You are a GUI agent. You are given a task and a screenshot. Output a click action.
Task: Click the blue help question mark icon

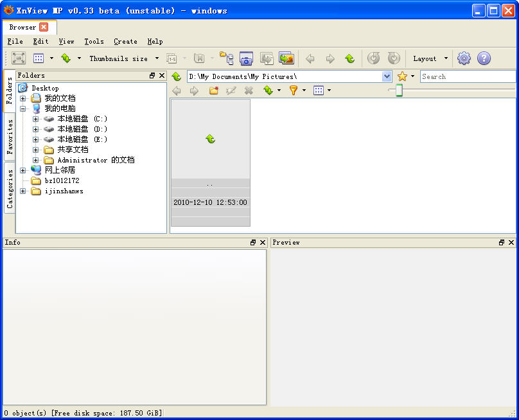point(484,58)
